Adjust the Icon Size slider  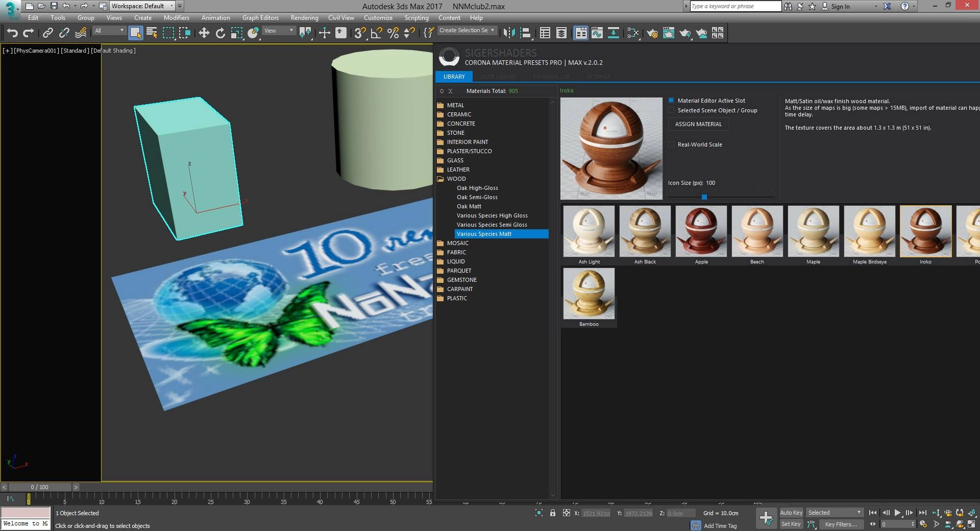(704, 197)
